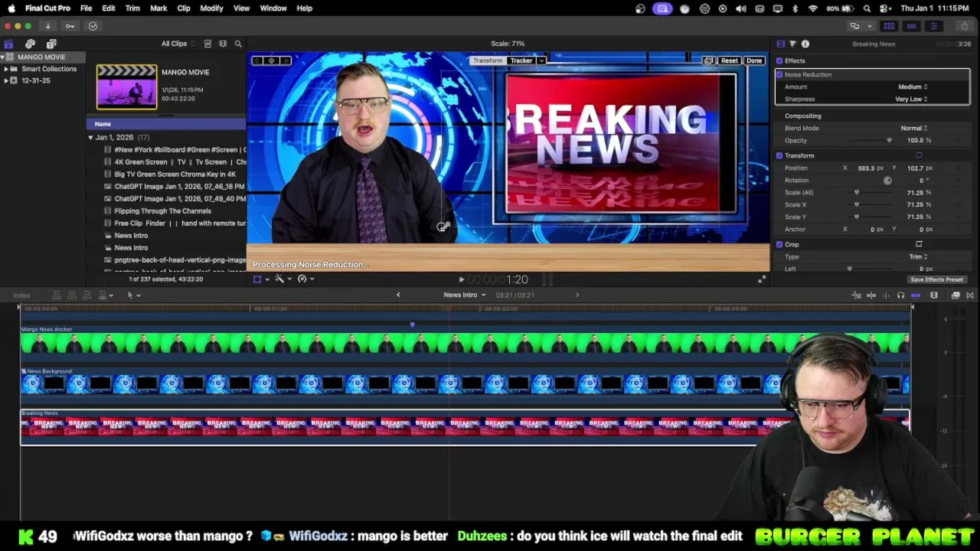Open the Mark menu
Viewport: 980px width, 551px height.
click(x=158, y=8)
